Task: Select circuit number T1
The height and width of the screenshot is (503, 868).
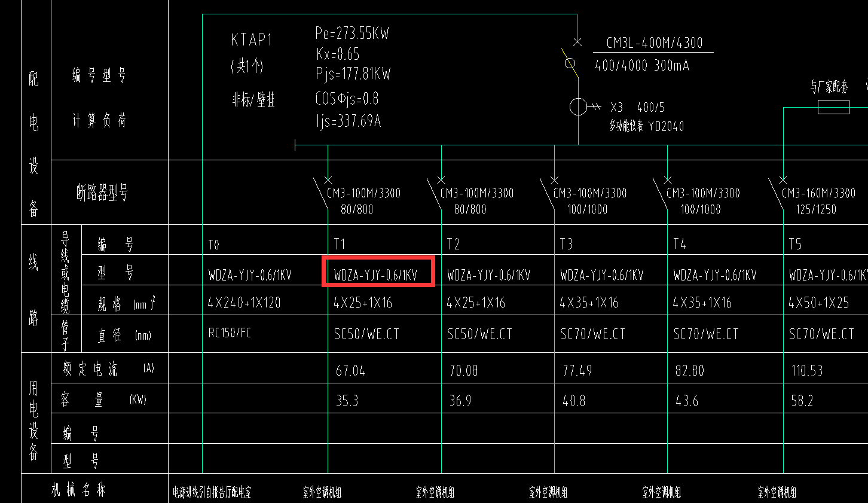Action: point(340,243)
